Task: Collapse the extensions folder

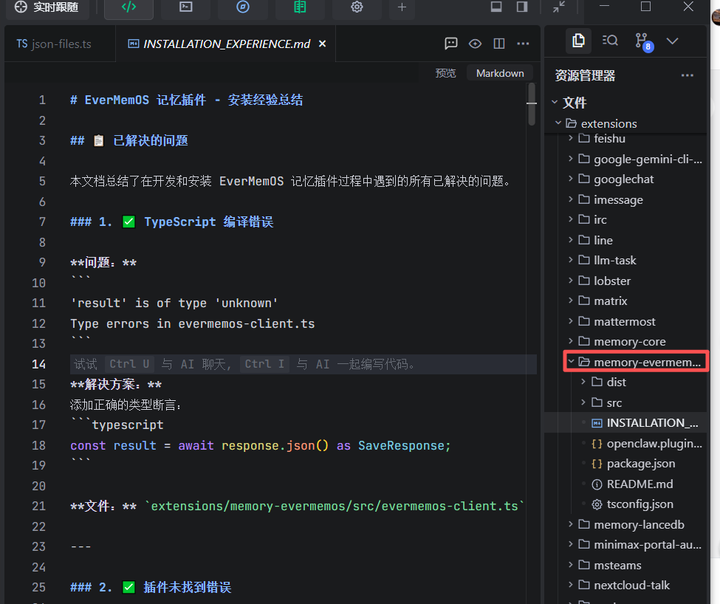Action: tap(557, 123)
